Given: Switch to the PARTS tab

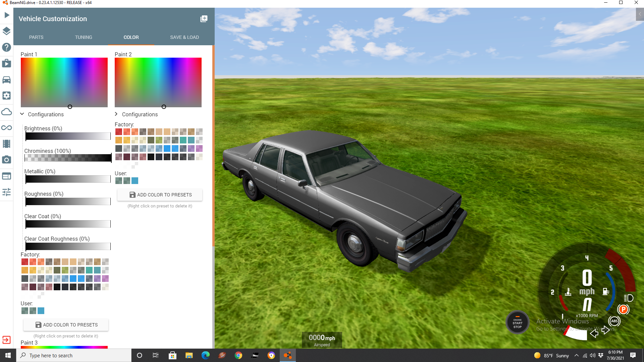Looking at the screenshot, I should 36,37.
